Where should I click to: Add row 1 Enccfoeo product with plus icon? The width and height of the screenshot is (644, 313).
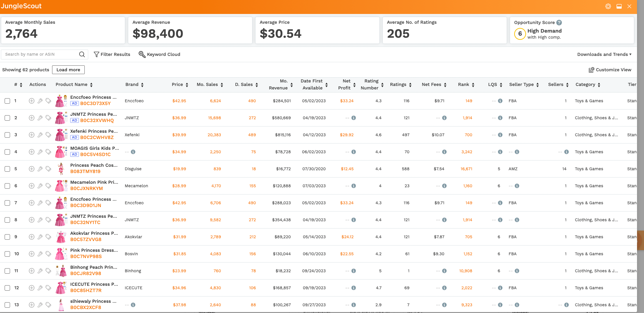[31, 101]
